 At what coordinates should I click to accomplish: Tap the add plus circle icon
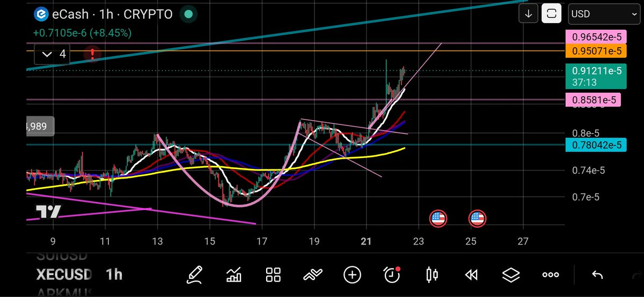(x=352, y=275)
